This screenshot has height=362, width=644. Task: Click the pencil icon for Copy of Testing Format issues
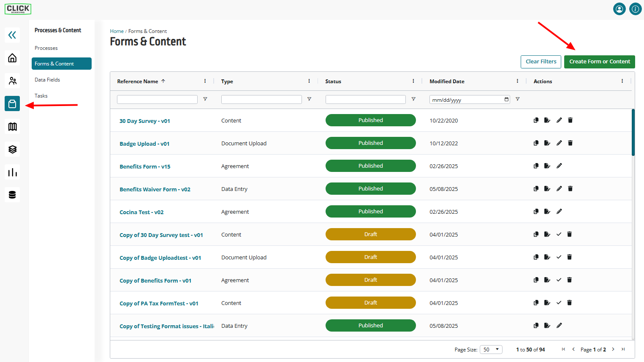click(x=559, y=326)
